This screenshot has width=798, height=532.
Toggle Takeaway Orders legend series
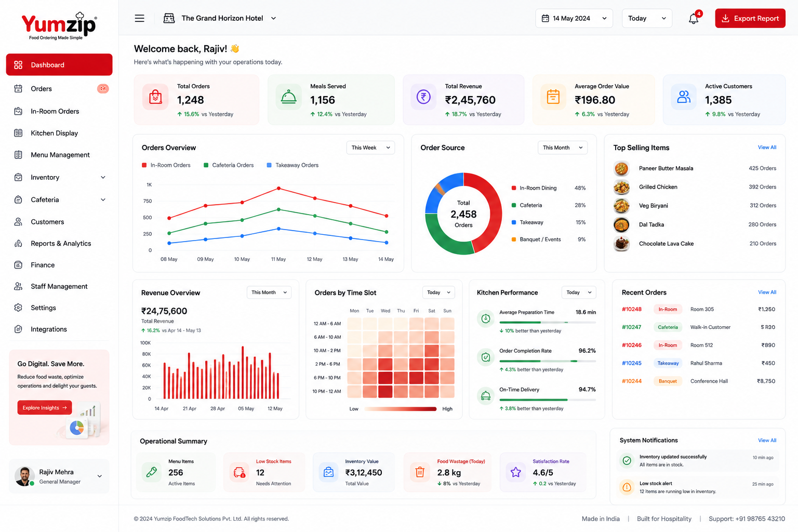pos(292,165)
